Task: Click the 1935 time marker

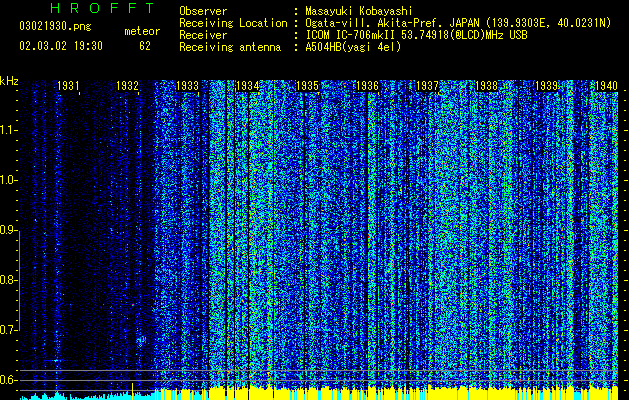Action: point(307,85)
